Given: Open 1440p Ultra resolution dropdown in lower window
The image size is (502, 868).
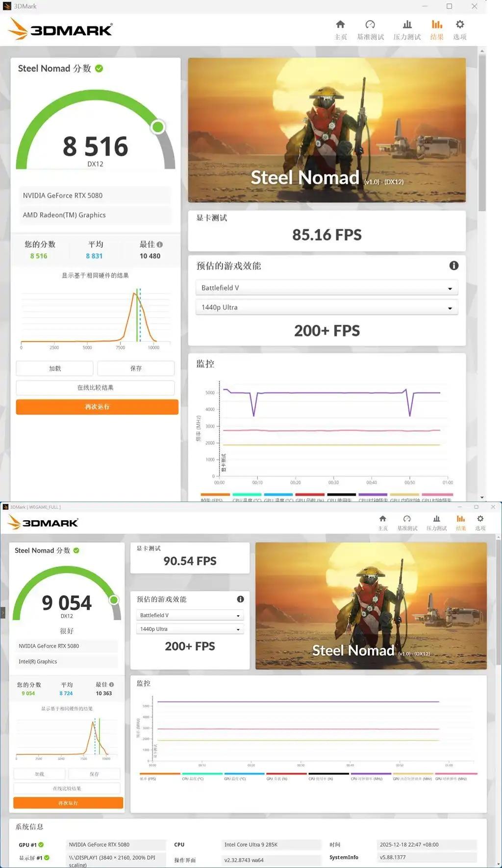Looking at the screenshot, I should (190, 629).
